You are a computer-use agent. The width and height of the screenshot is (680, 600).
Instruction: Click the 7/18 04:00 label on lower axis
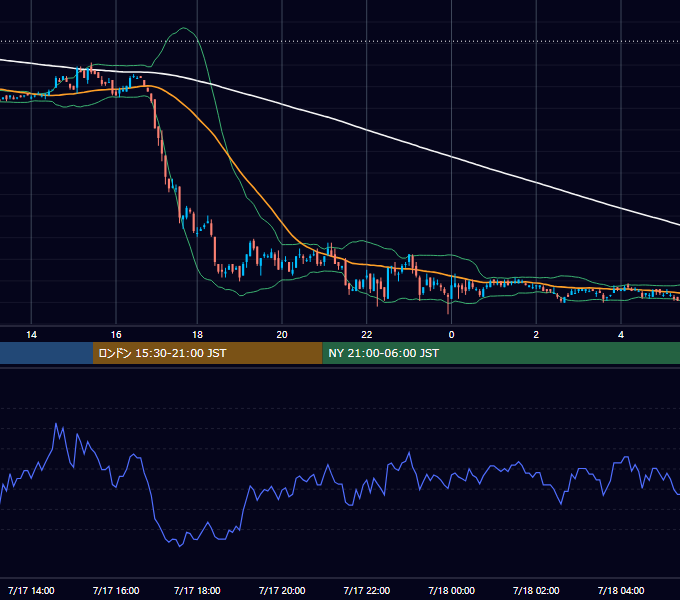pos(621,590)
